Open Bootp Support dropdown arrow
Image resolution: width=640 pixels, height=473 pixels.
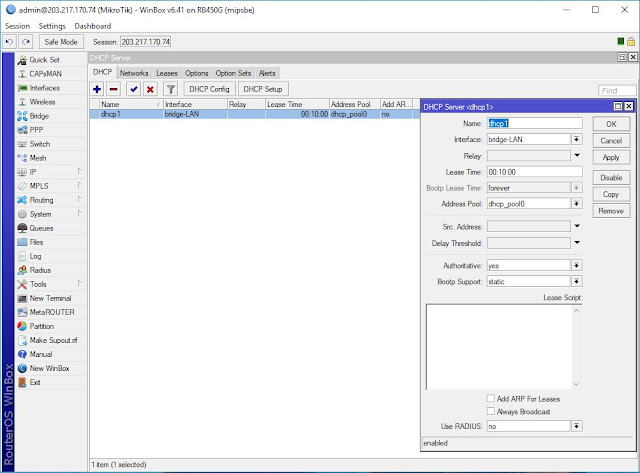576,281
